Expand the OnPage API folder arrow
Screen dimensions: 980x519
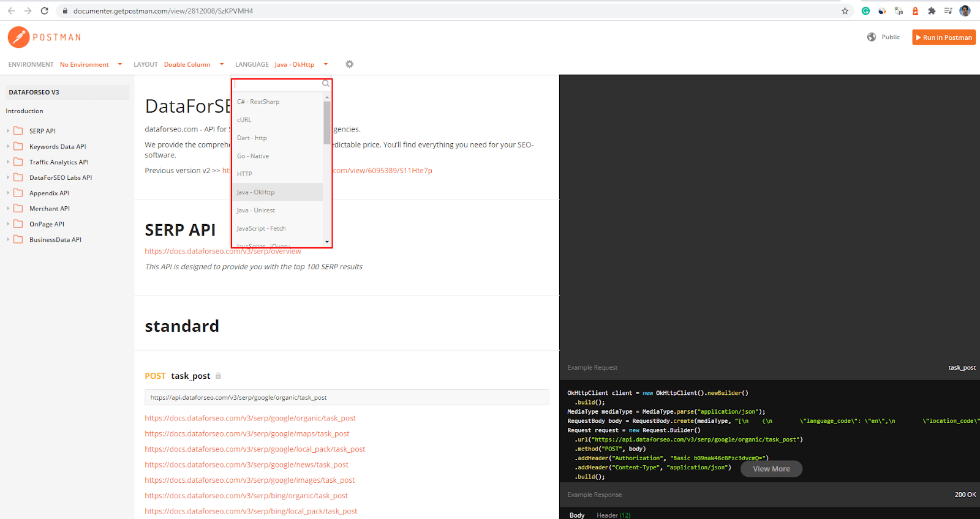click(8, 224)
